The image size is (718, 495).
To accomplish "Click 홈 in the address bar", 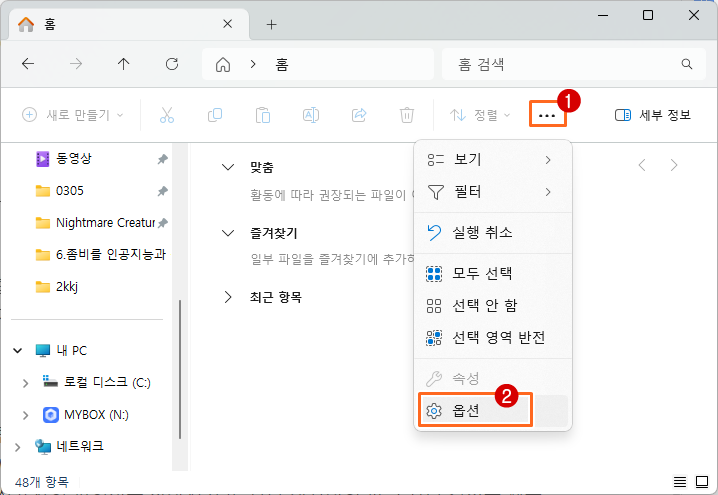I will [282, 65].
